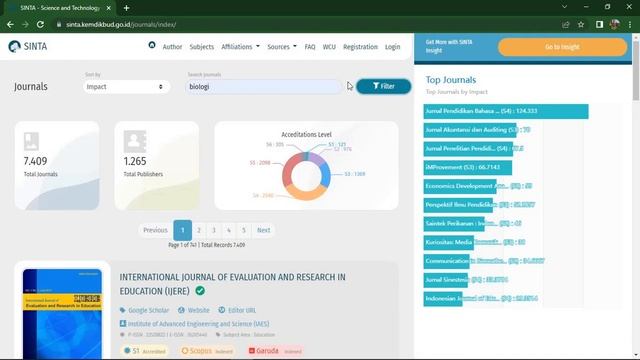
Task: Click the Go to Insight button
Action: (x=562, y=47)
